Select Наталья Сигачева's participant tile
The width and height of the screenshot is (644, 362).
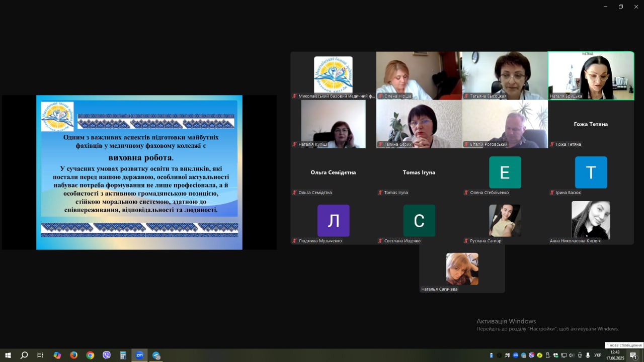462,269
